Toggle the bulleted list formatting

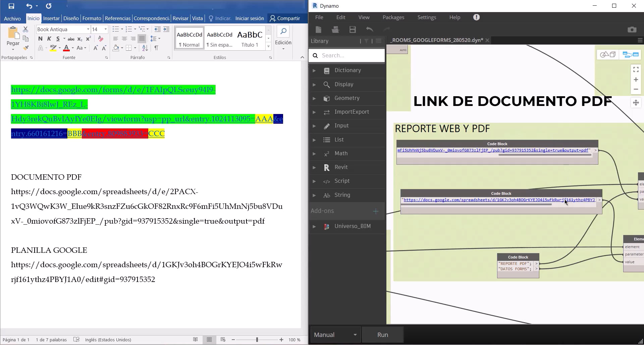point(115,29)
